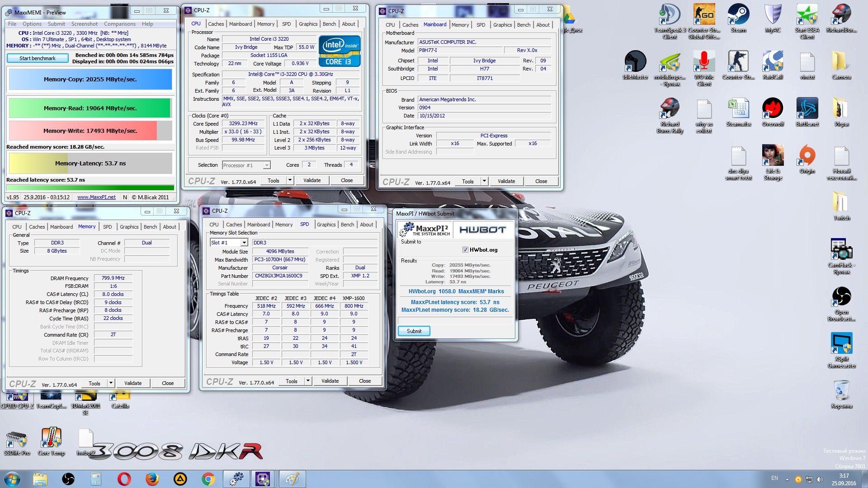868x488 pixels.
Task: Click the Intel Core i3 logo badge
Action: pyautogui.click(x=340, y=51)
